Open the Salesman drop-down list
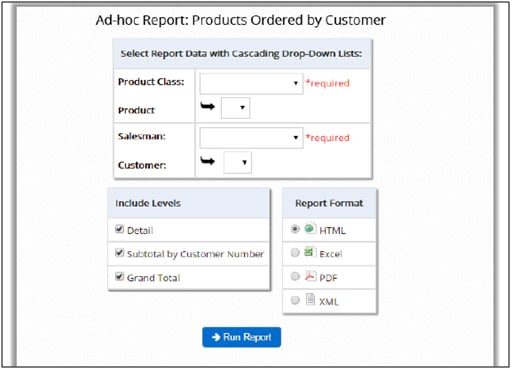This screenshot has width=512, height=369. click(x=251, y=138)
